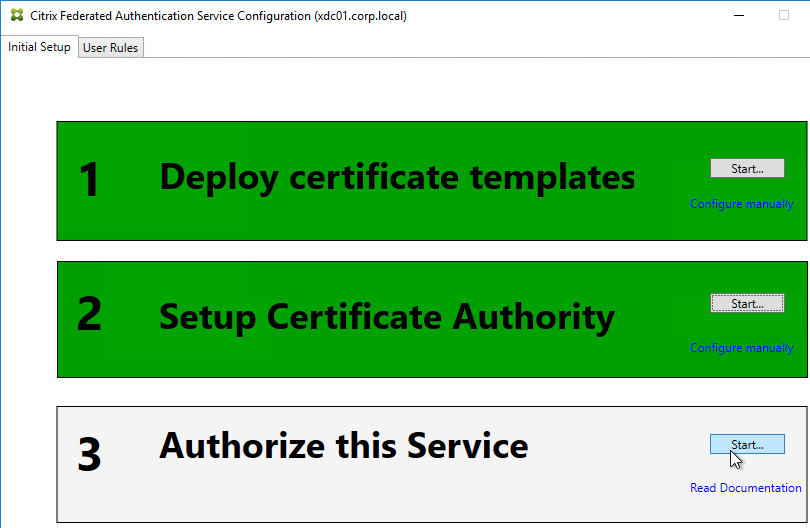Open Configure manually link for certificate templates
Viewport: 810px width, 528px height.
click(x=741, y=204)
